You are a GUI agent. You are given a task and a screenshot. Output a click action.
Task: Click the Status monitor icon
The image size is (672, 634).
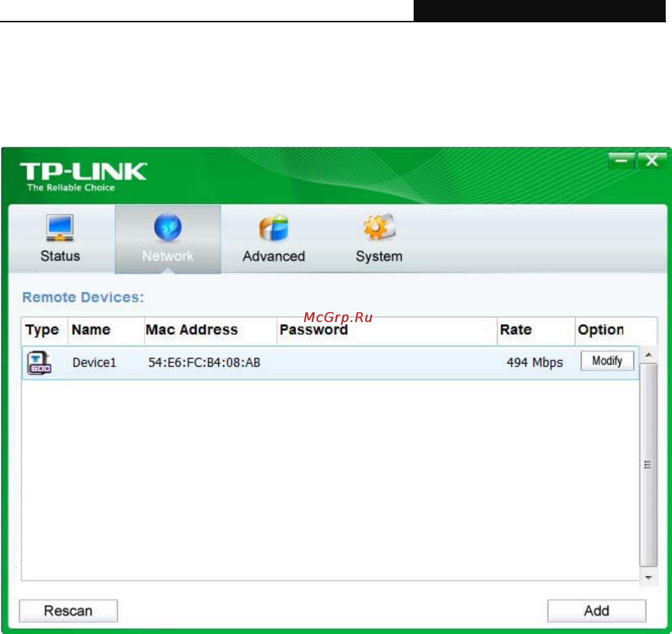(x=60, y=228)
